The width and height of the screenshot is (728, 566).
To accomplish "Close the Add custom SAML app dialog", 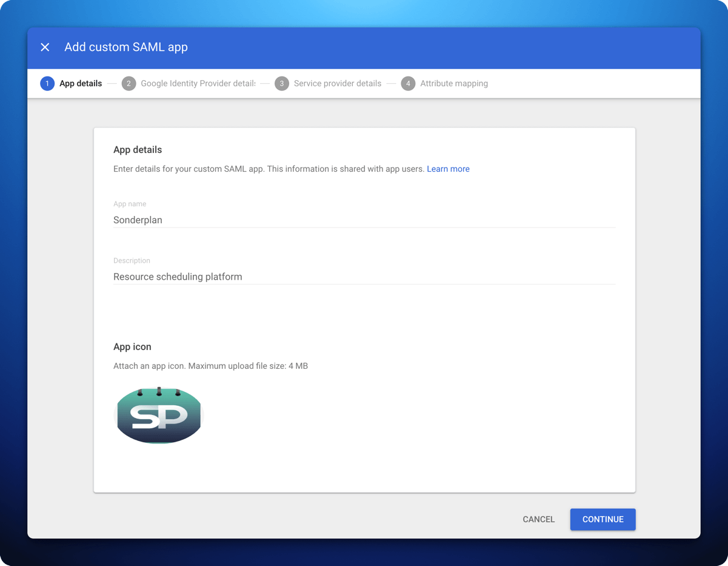I will [45, 47].
